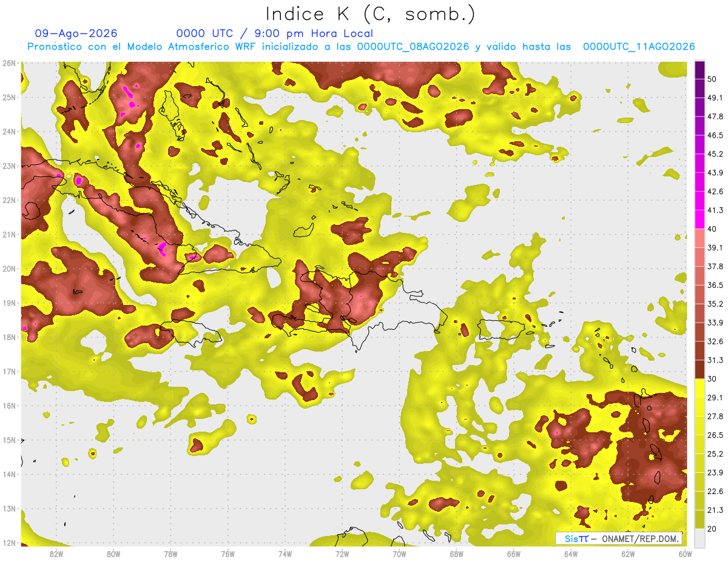Pick the 20 olive-yellow colorbar segment
Screen dimensions: 728x562
699,519
